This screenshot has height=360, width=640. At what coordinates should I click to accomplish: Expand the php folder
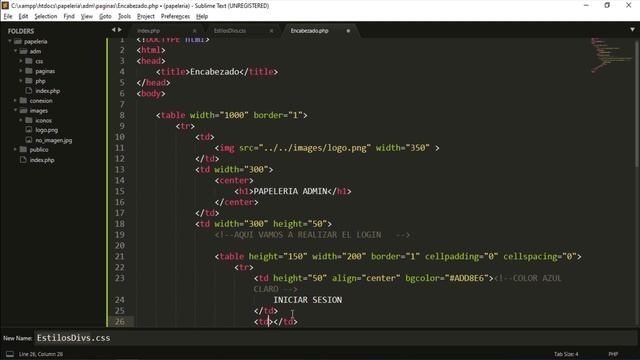pyautogui.click(x=21, y=81)
